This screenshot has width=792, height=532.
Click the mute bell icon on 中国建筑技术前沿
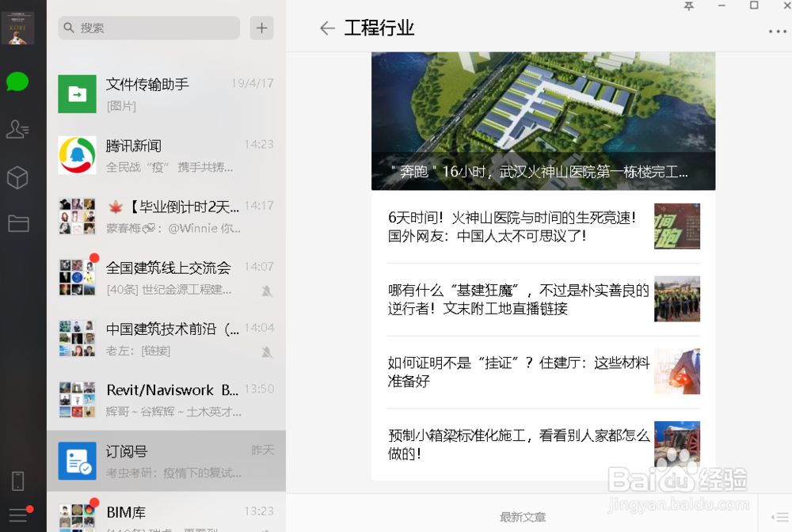[x=267, y=351]
